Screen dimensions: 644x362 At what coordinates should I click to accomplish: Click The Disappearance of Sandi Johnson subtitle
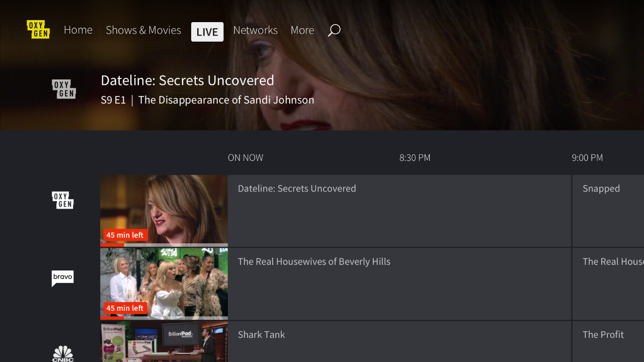(226, 100)
